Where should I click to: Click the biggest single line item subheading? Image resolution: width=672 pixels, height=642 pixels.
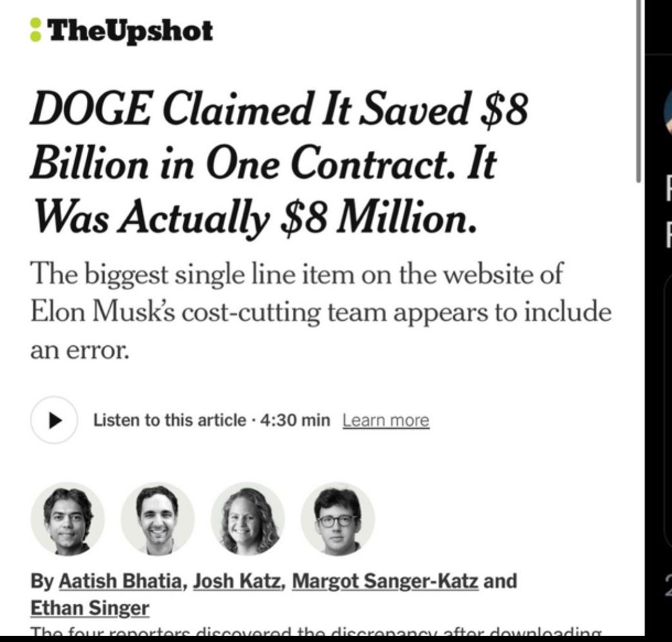[x=321, y=312]
